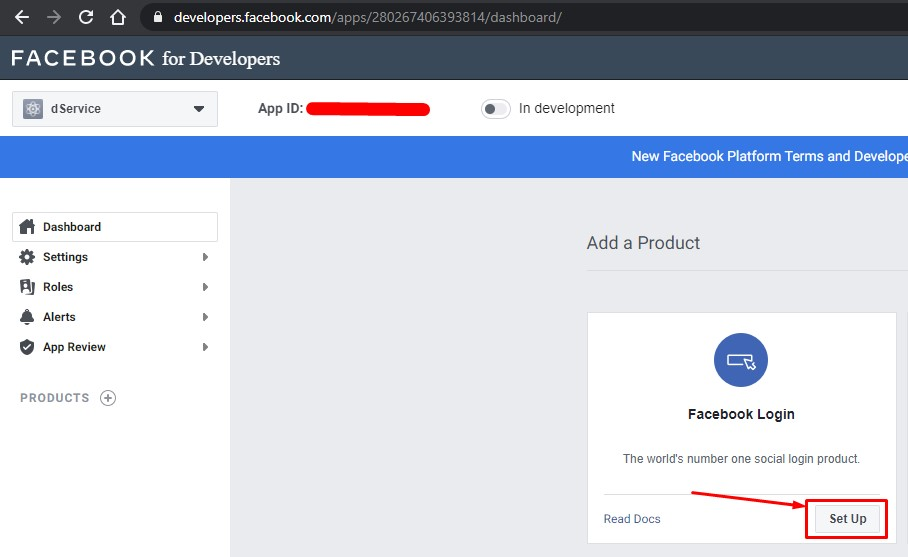Click the padlock site security icon
Screen dimensions: 908x557
(158, 17)
